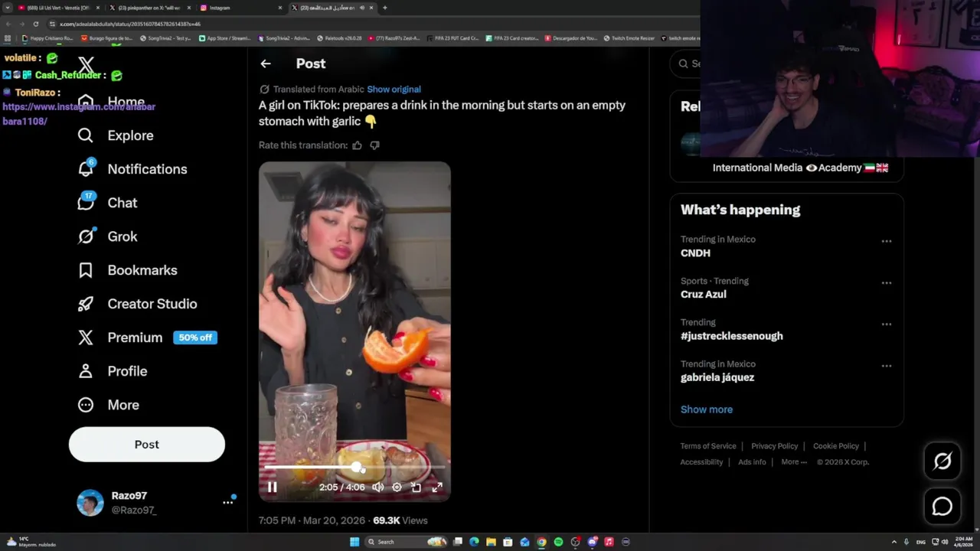Click the Razo97 profile avatar
The width and height of the screenshot is (980, 551).
click(x=90, y=503)
